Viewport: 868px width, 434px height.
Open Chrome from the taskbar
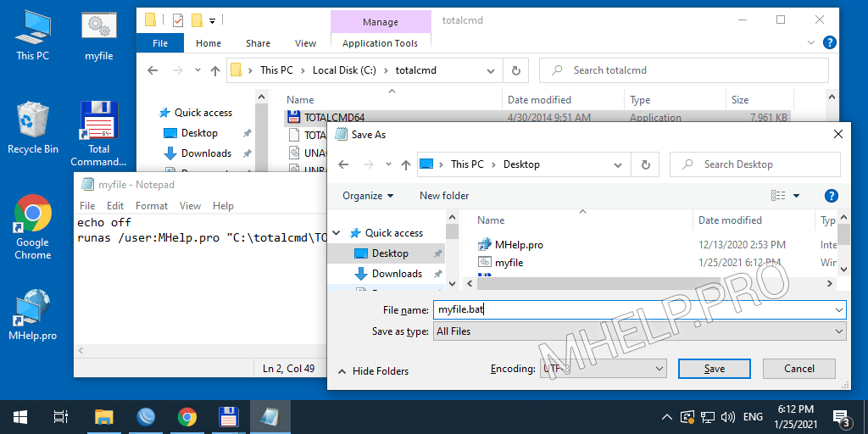pos(187,417)
